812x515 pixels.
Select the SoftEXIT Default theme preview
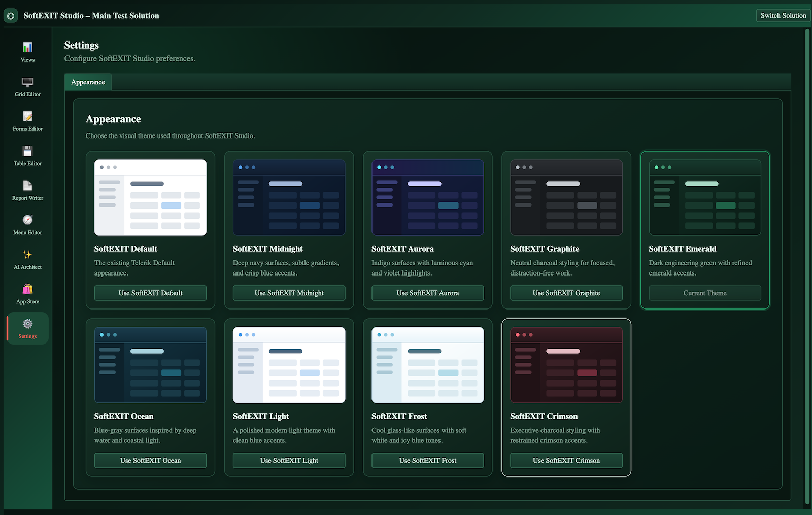(150, 198)
